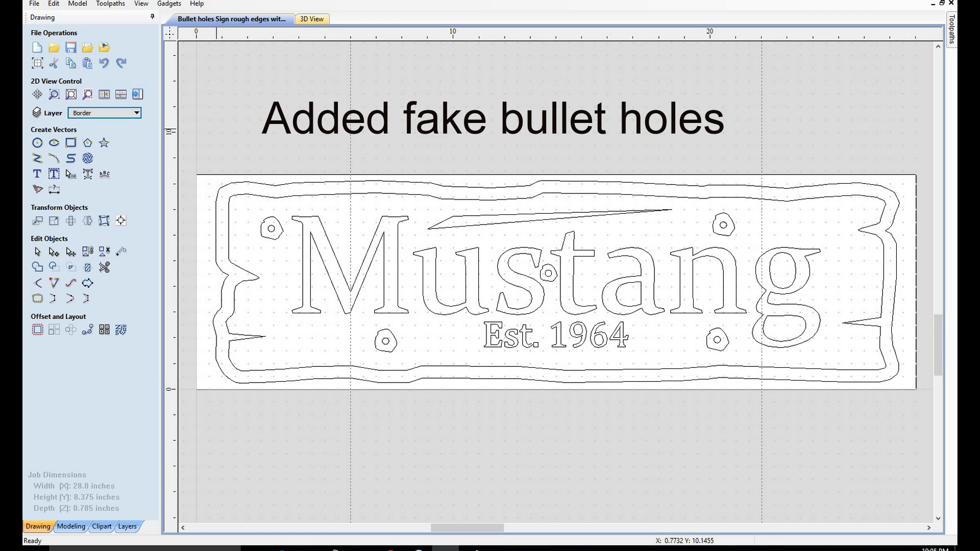
Task: Select the Zoom to box tool
Action: 54,94
